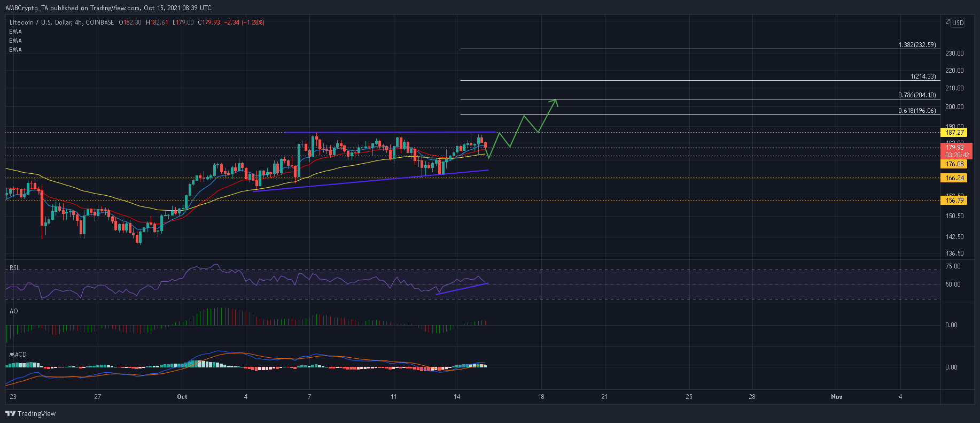Click the 14 date label on time axis
This screenshot has width=980, height=423.
tap(457, 397)
